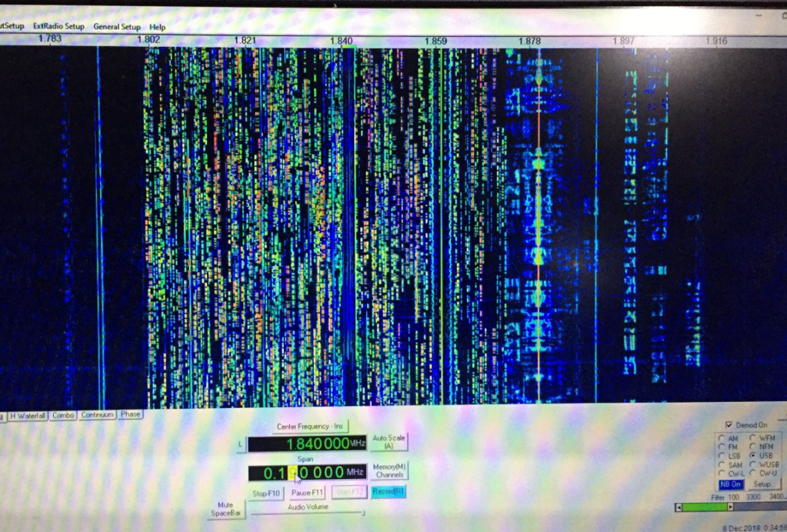787x532 pixels.
Task: Select the WFM demodulation mode
Action: coord(752,438)
